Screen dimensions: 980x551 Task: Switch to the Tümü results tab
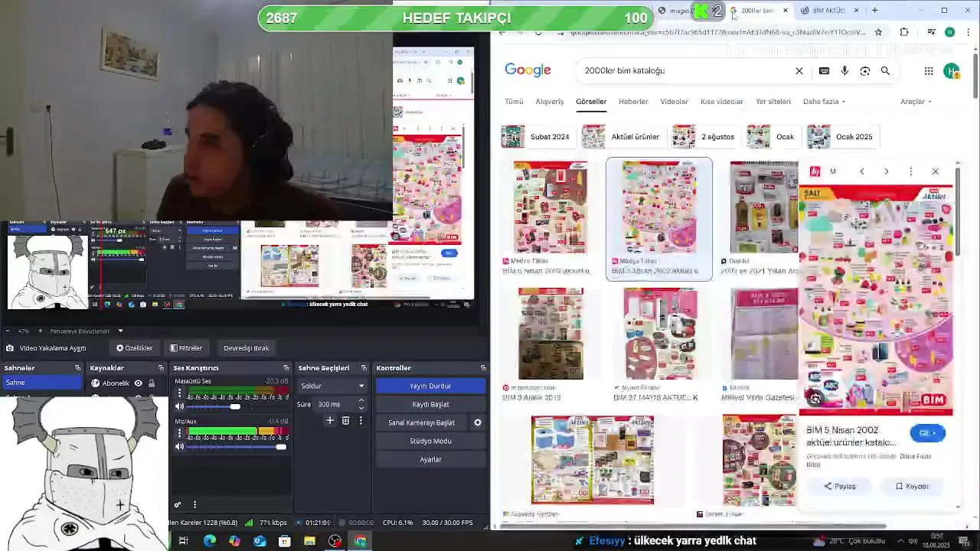coord(514,102)
